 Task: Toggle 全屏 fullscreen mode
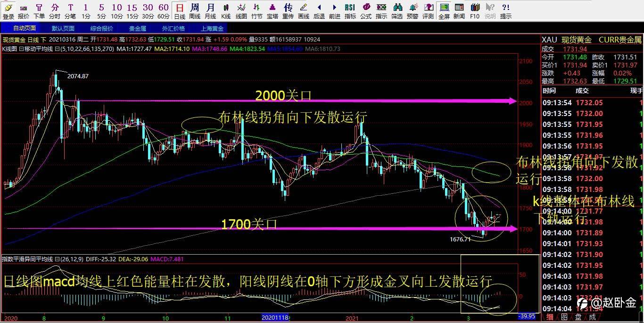coord(444,10)
